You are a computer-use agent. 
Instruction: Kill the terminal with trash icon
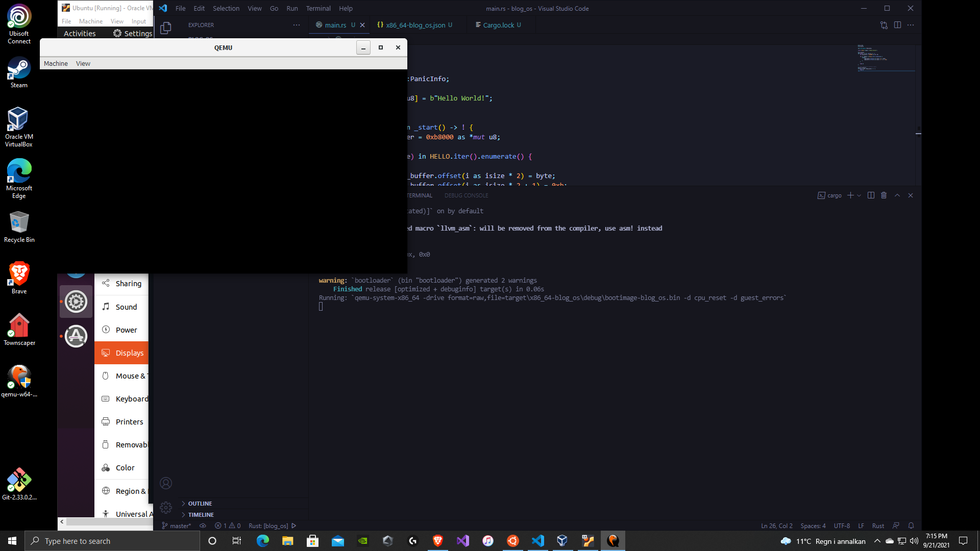884,195
